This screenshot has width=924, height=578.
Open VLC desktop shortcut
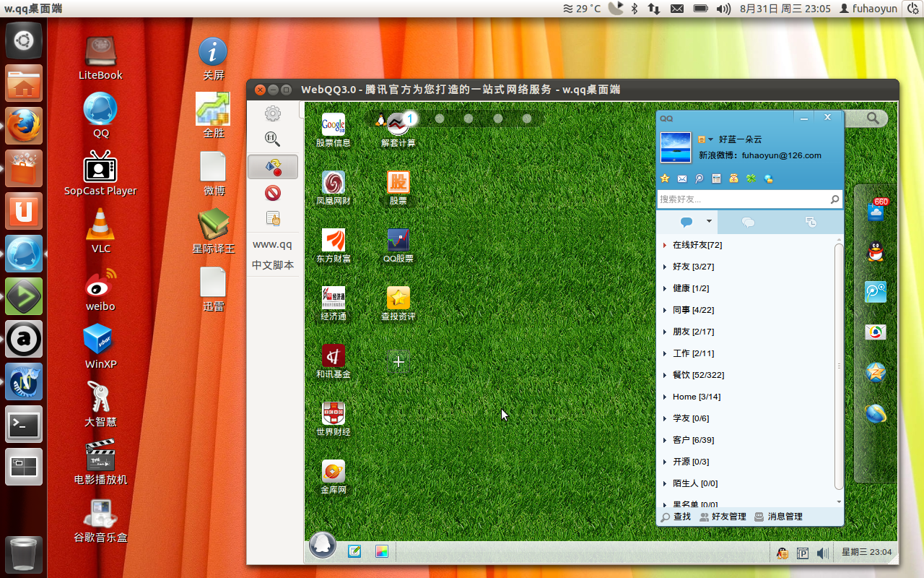pos(100,231)
